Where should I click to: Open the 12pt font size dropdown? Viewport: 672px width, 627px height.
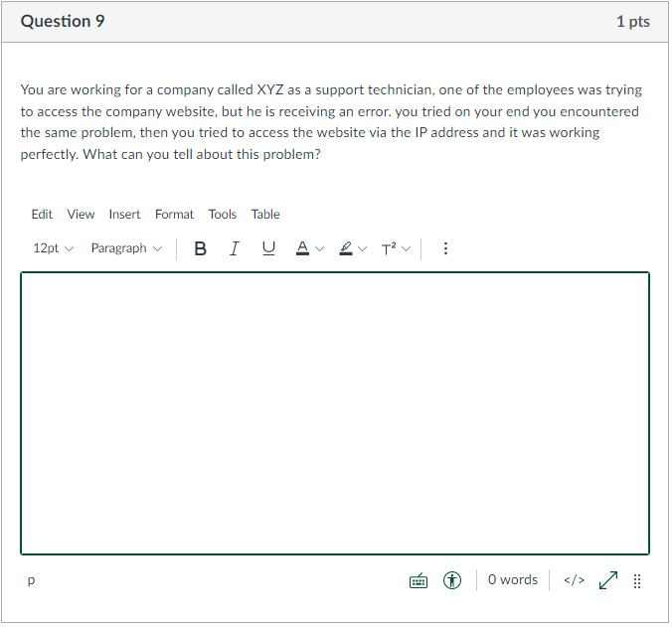(x=53, y=248)
